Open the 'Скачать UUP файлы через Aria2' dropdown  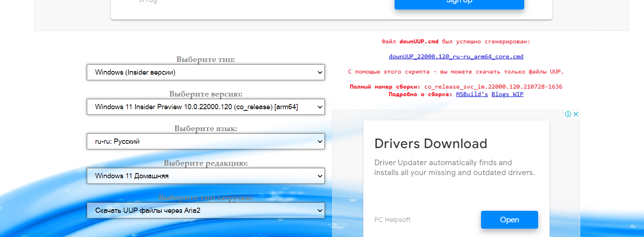[205, 210]
